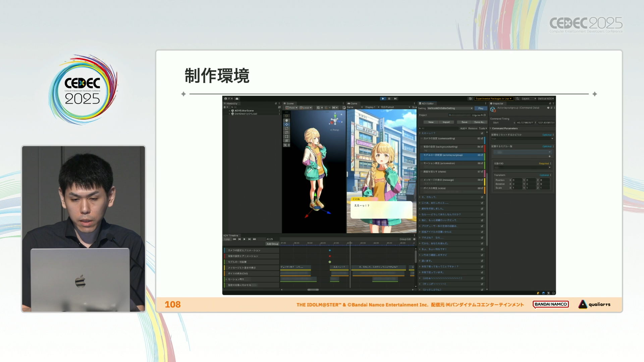
Task: Select the Rotate tool in Scene toolbar
Action: (286, 128)
